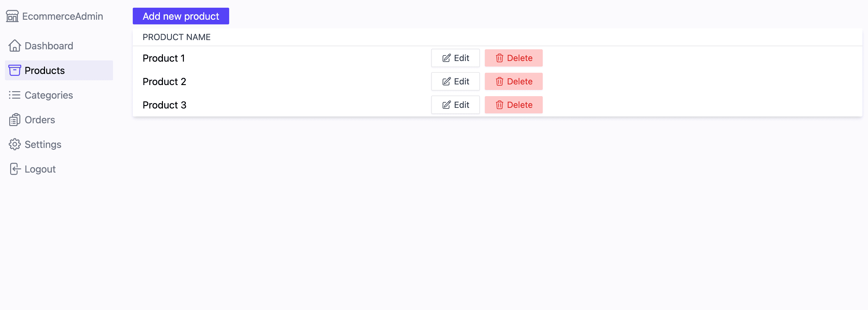
Task: Select the Product 2 row label
Action: [x=164, y=81]
